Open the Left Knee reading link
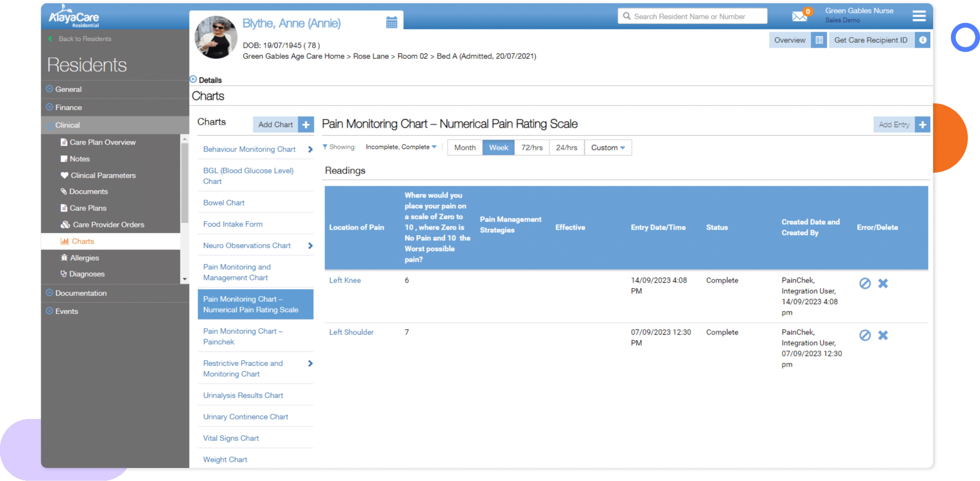Screen dimensions: 980x481 pyautogui.click(x=345, y=280)
